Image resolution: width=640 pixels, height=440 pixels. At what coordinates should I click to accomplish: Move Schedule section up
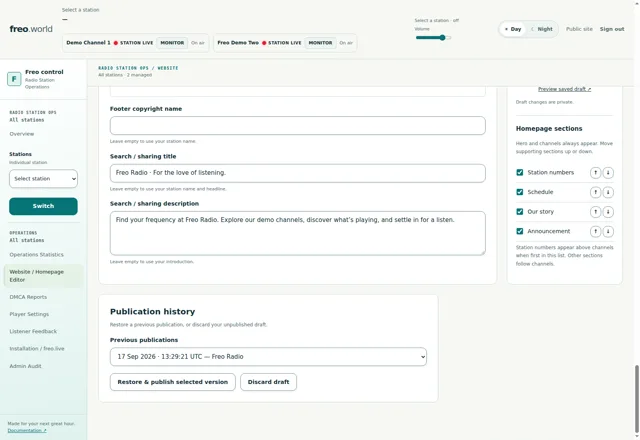[x=596, y=192]
